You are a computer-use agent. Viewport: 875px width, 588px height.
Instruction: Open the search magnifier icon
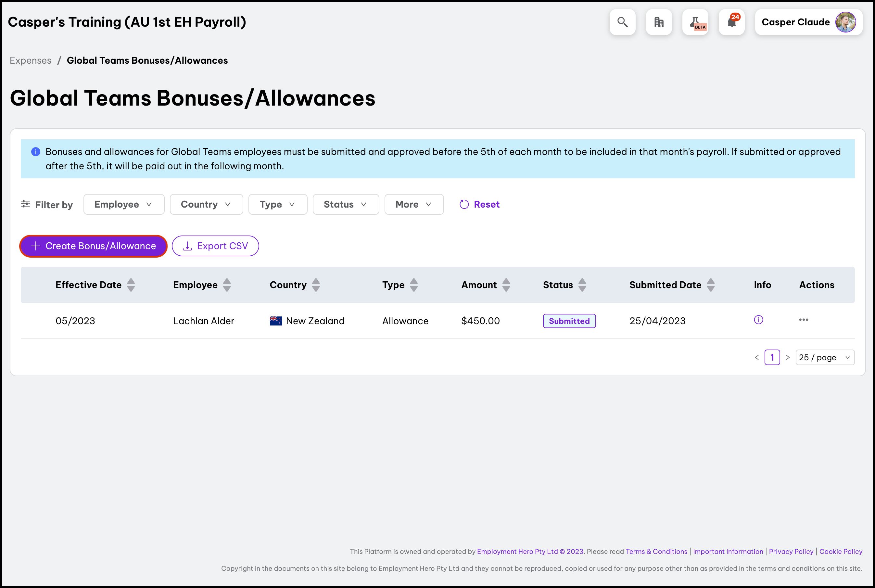pos(622,22)
